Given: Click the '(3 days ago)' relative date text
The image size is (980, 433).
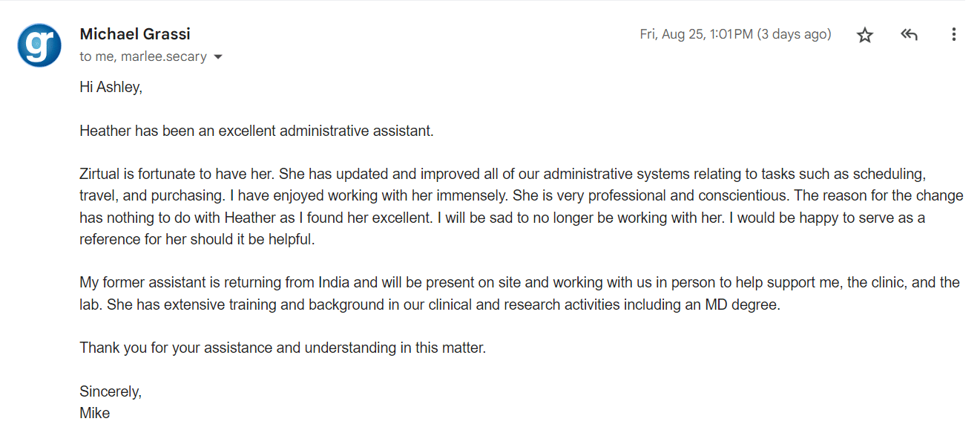Looking at the screenshot, I should pyautogui.click(x=794, y=34).
